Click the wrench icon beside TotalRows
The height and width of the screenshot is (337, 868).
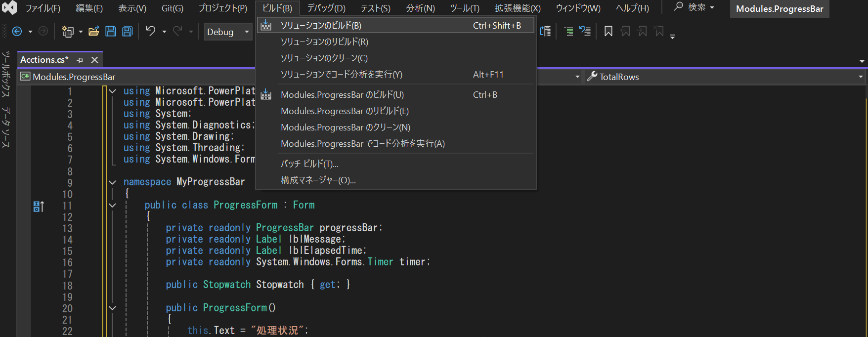pos(592,77)
